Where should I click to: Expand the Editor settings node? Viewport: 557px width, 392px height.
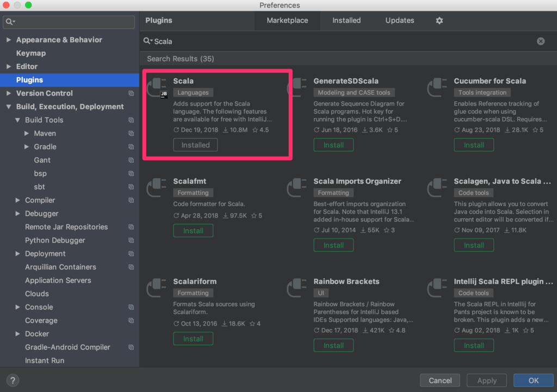[x=9, y=66]
